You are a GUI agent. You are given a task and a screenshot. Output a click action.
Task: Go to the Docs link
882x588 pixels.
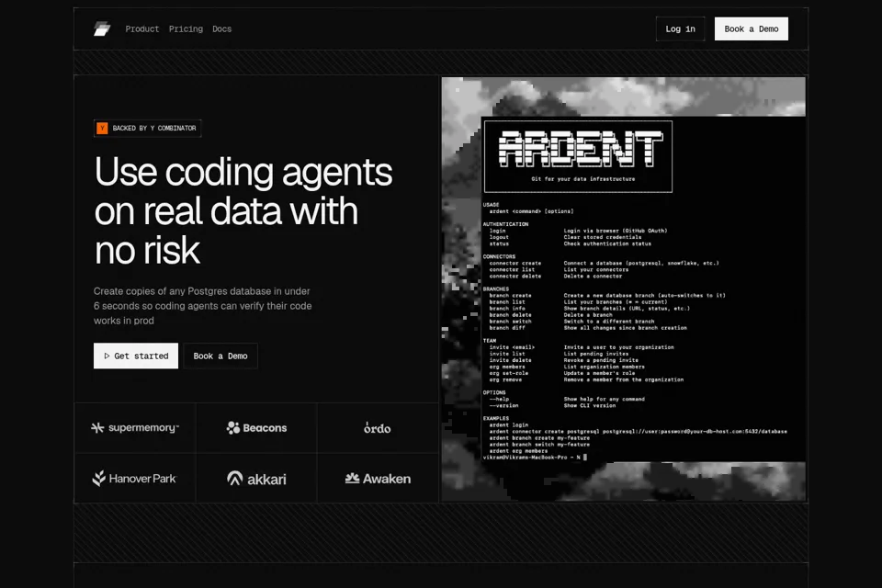click(x=221, y=28)
